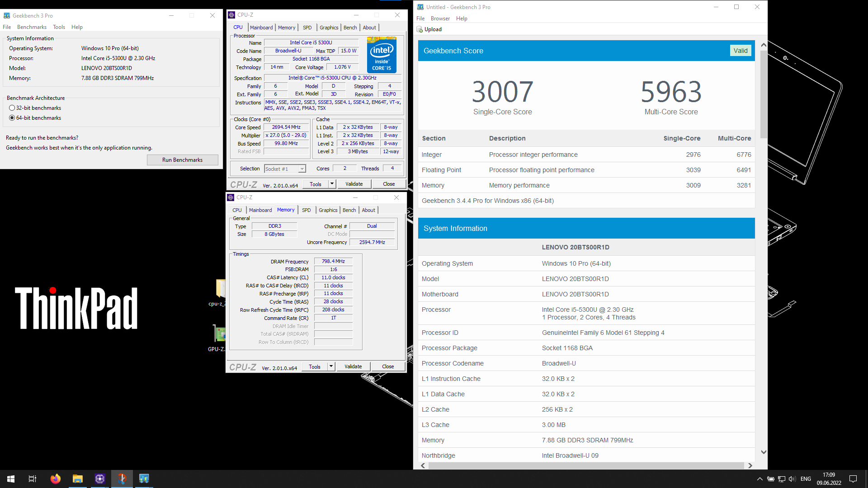Image resolution: width=868 pixels, height=488 pixels.
Task: Click Run Benchmarks button
Action: coord(182,160)
